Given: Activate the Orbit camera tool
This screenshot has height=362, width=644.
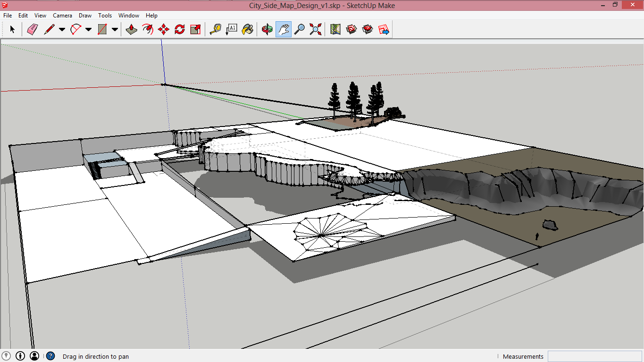Looking at the screenshot, I should pos(268,30).
